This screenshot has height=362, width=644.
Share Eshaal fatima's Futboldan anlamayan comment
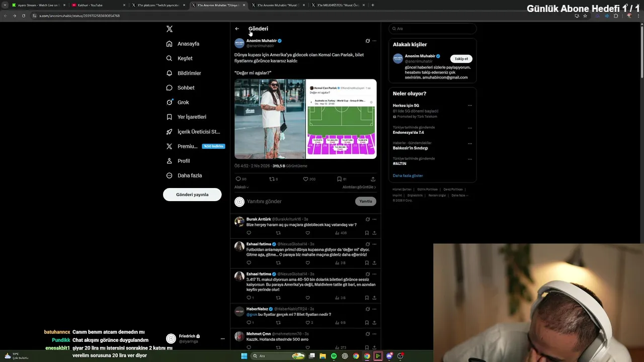374,263
